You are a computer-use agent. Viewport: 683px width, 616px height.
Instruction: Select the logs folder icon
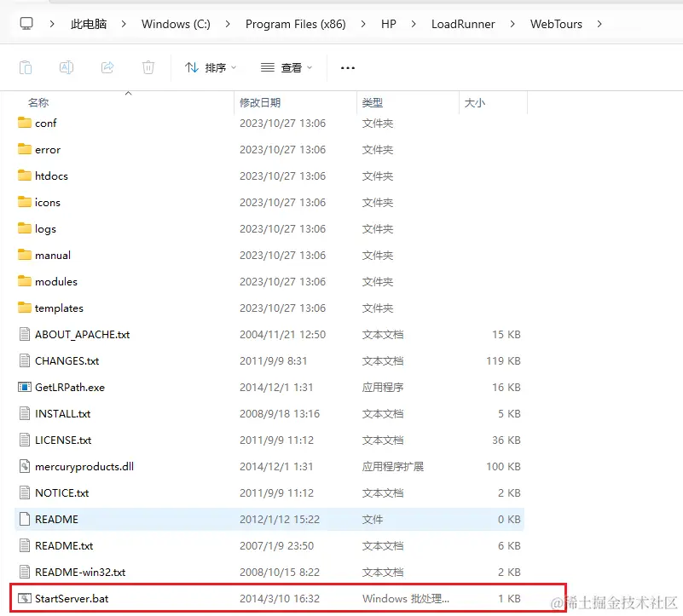[25, 228]
